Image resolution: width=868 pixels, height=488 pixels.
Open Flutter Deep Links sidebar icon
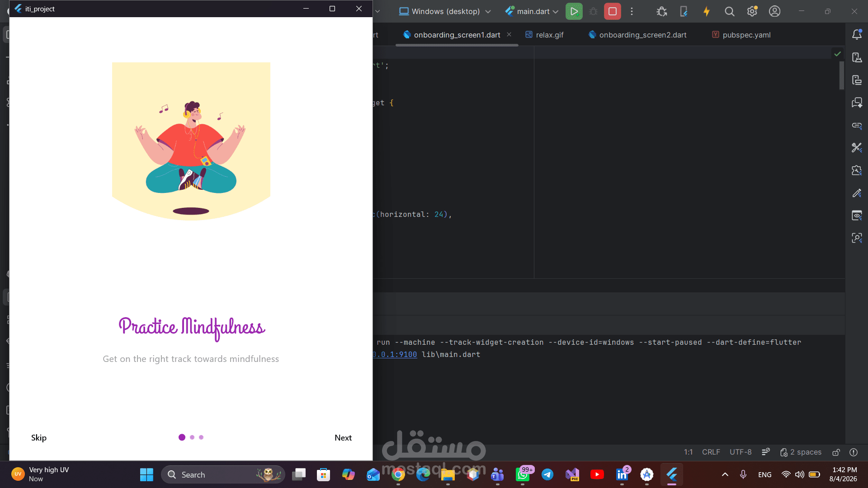857,125
